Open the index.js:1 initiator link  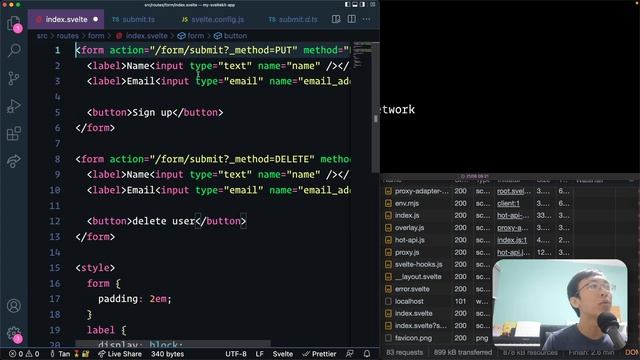(x=512, y=240)
